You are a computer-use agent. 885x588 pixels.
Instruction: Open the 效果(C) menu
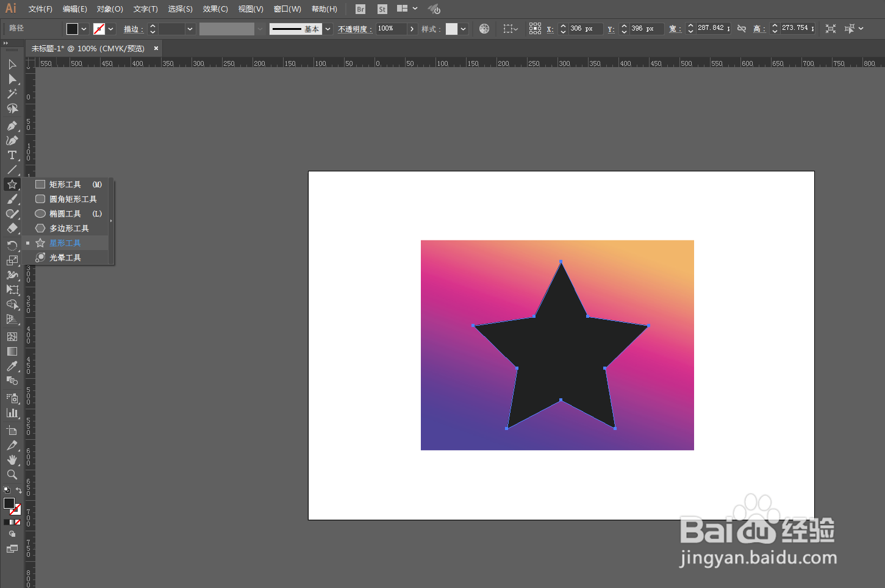click(215, 9)
